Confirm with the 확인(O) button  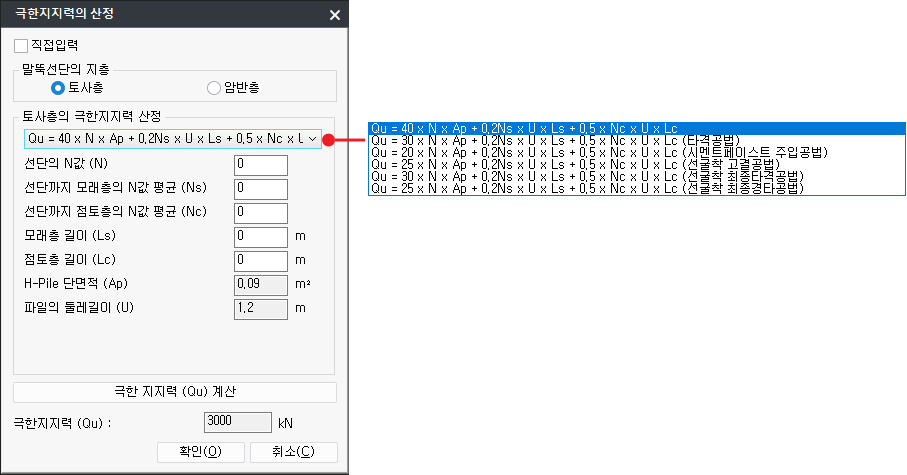(x=201, y=452)
